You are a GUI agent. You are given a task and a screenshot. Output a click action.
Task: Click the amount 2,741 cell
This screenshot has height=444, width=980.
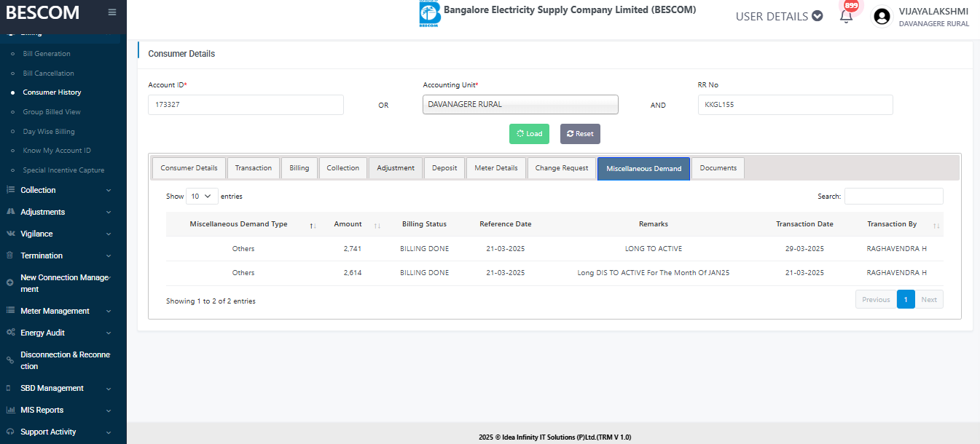point(353,249)
